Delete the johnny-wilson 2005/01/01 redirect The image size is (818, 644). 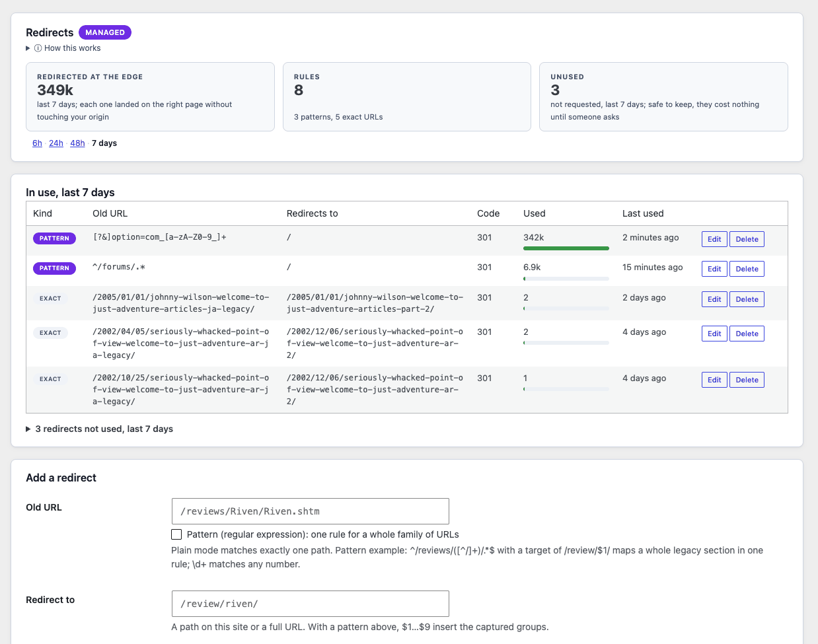click(x=747, y=299)
